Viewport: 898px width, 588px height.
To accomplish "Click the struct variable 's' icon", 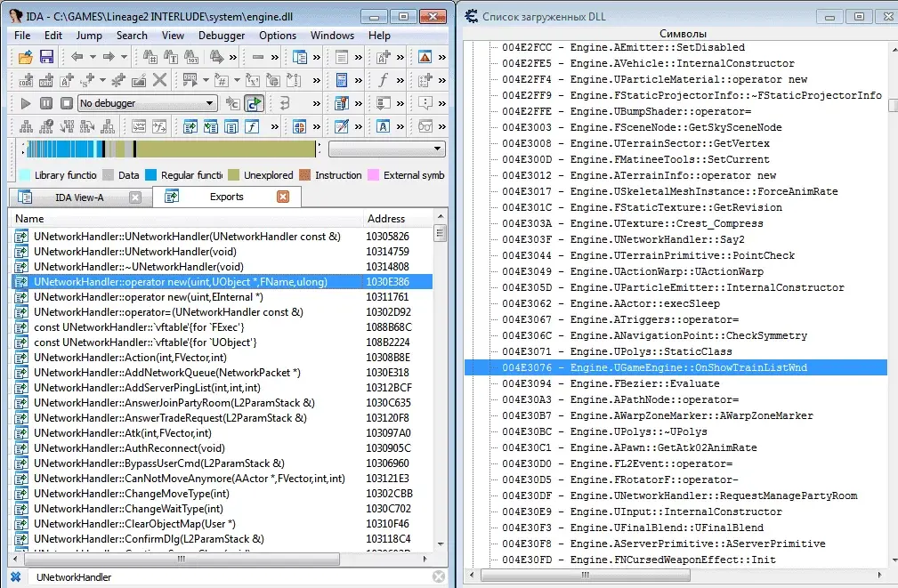I will tap(87, 80).
